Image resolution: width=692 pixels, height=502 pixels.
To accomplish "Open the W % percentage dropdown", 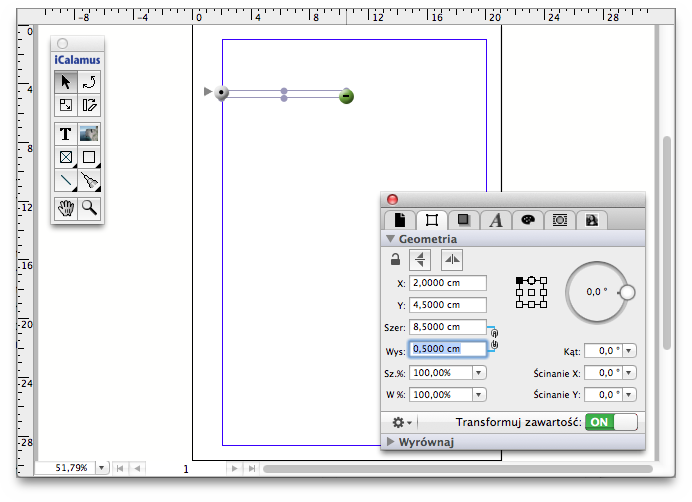I will [479, 394].
